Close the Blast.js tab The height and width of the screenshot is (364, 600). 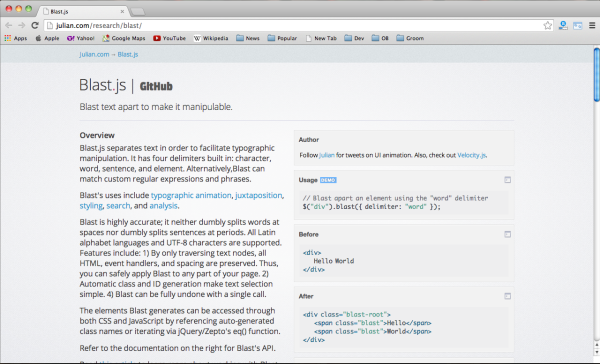122,11
